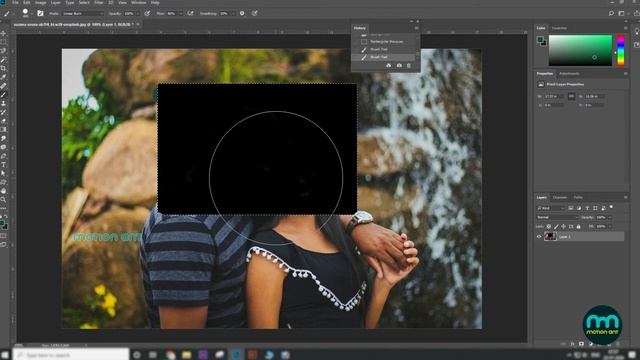This screenshot has height=360, width=640.
Task: Click foreground color swatch in Color panel
Action: pyautogui.click(x=540, y=40)
